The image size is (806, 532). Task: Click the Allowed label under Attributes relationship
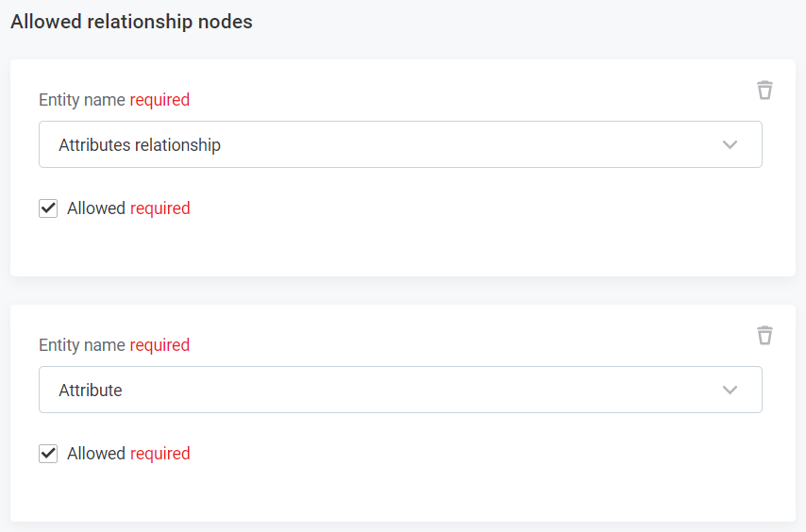[96, 208]
